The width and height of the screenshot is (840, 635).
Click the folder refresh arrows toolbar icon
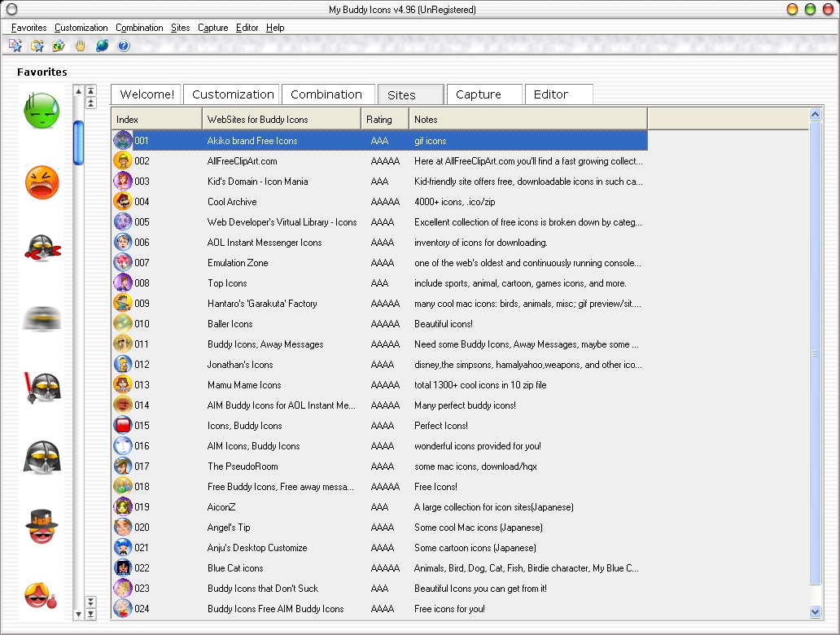click(x=59, y=46)
